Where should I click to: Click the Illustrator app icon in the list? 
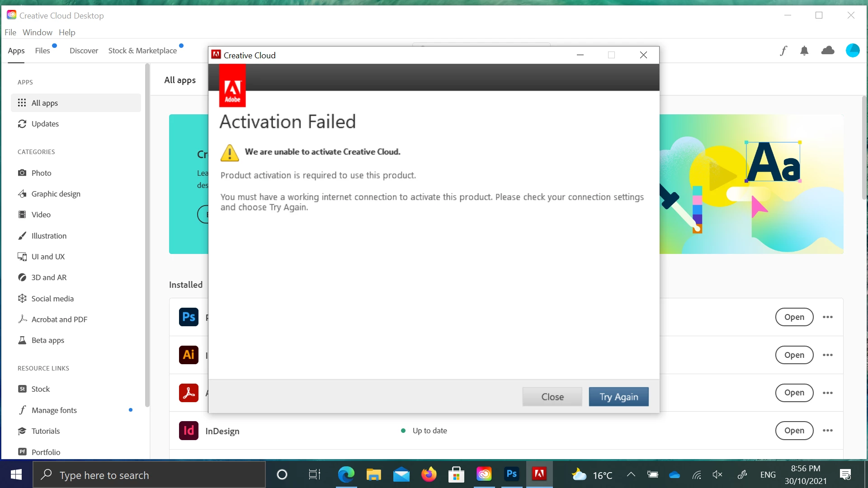[x=189, y=355]
